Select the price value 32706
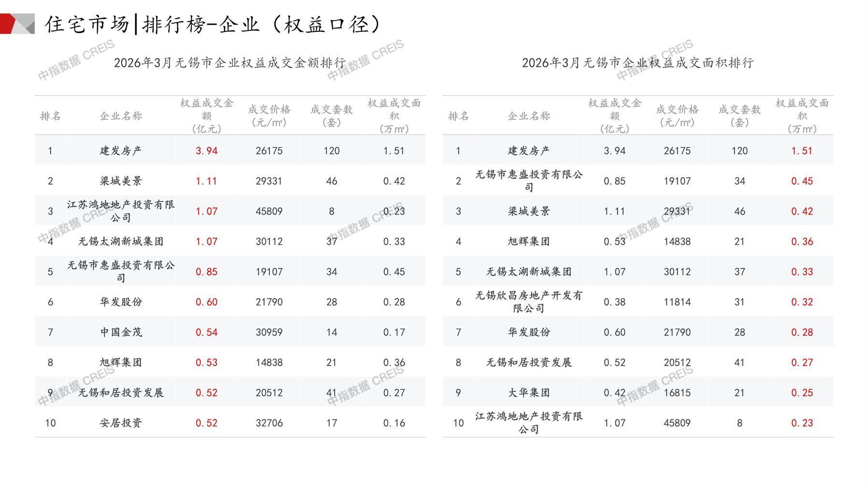This screenshot has width=868, height=488. pos(269,423)
